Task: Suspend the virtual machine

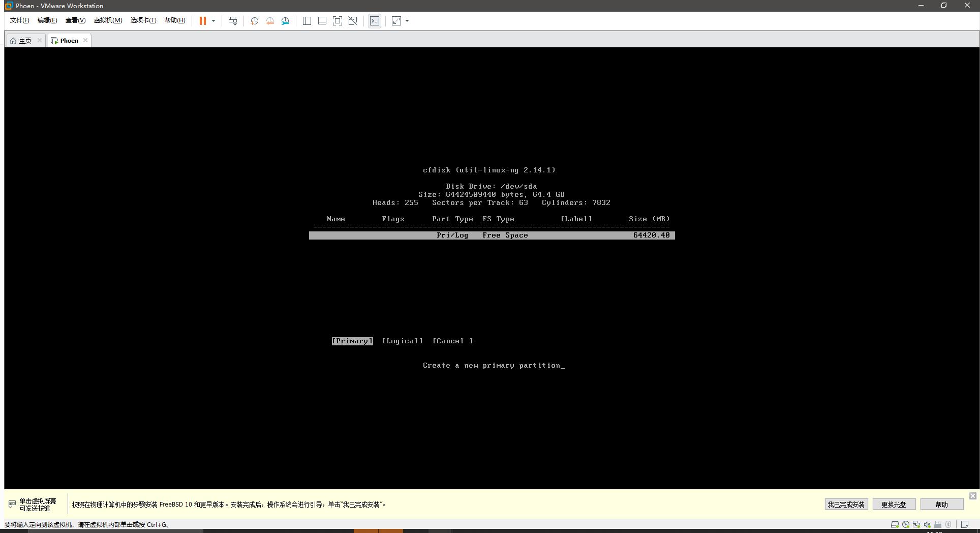Action: 203,21
